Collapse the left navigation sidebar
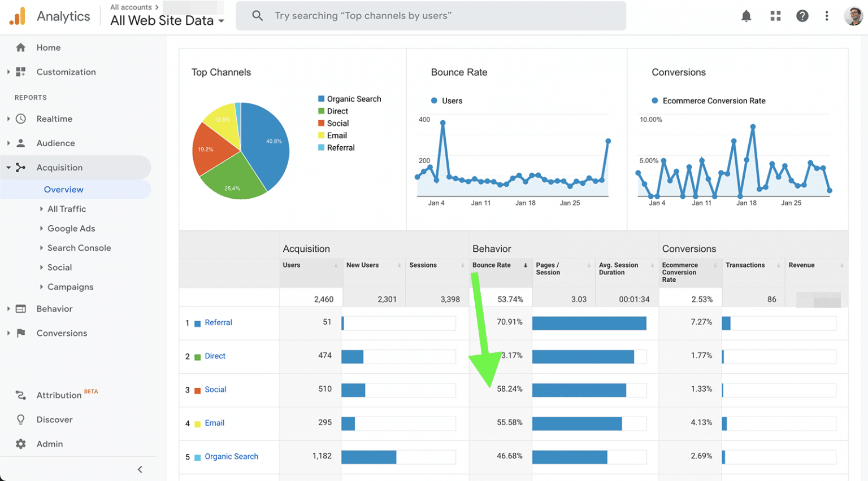Viewport: 868px width, 481px height. (140, 469)
